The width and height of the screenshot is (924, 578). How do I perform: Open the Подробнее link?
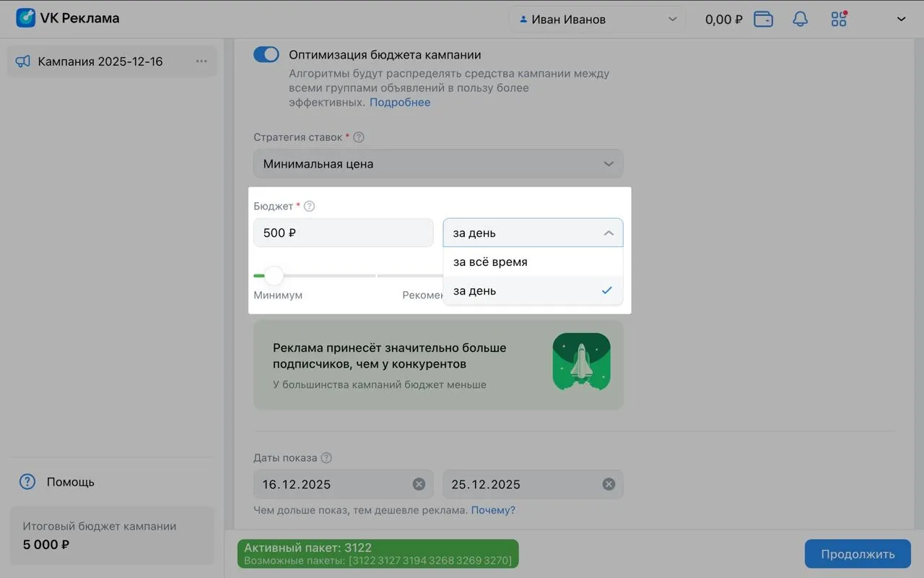tap(400, 103)
